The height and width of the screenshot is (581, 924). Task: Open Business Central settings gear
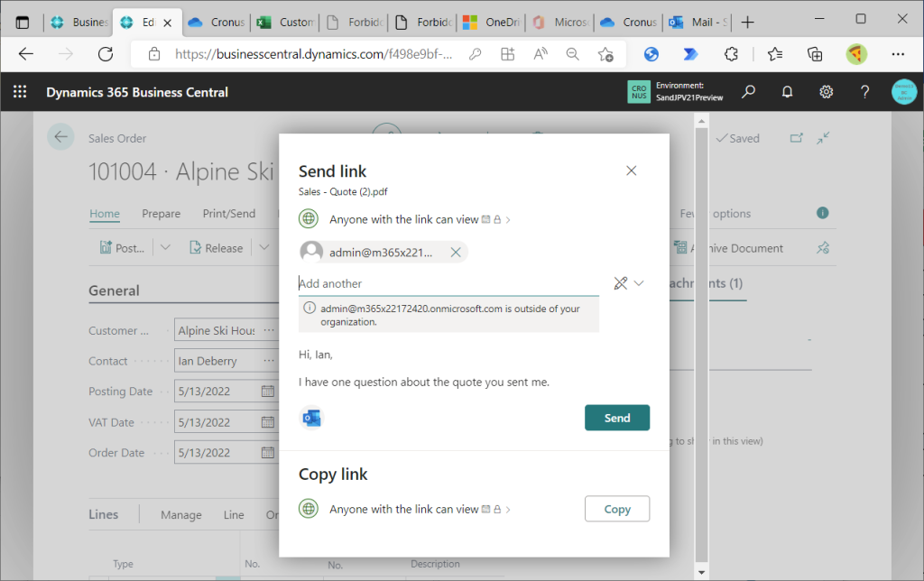[827, 92]
